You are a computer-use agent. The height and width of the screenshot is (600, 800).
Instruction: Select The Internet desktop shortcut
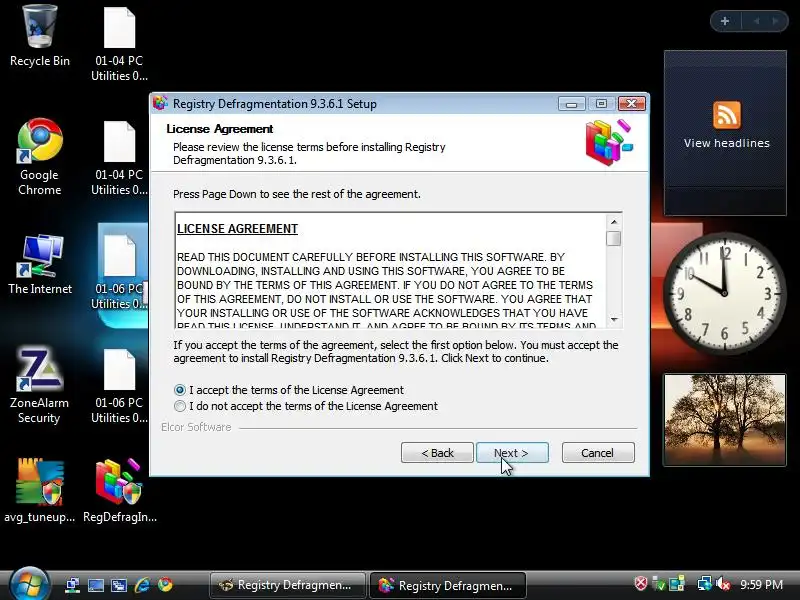[40, 264]
